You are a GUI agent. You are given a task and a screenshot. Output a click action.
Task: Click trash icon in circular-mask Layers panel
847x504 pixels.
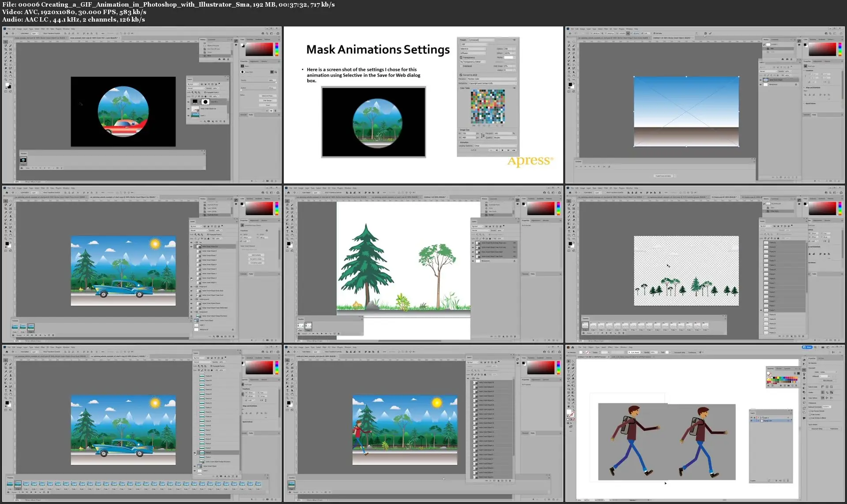[225, 121]
